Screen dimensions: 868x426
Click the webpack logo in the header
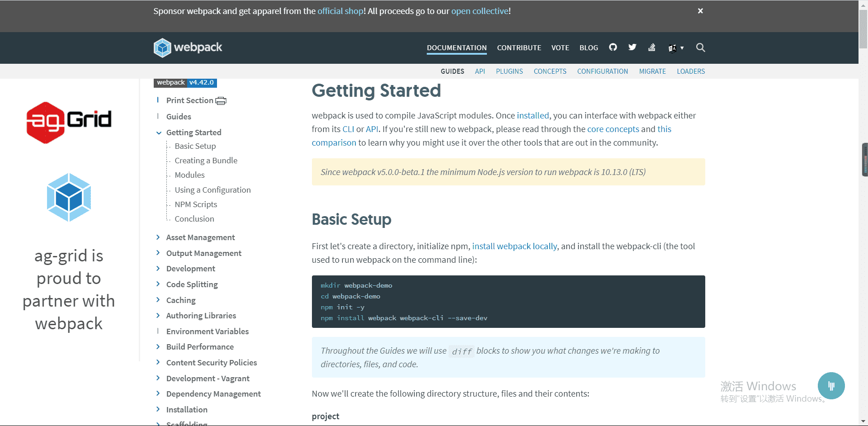tap(188, 47)
